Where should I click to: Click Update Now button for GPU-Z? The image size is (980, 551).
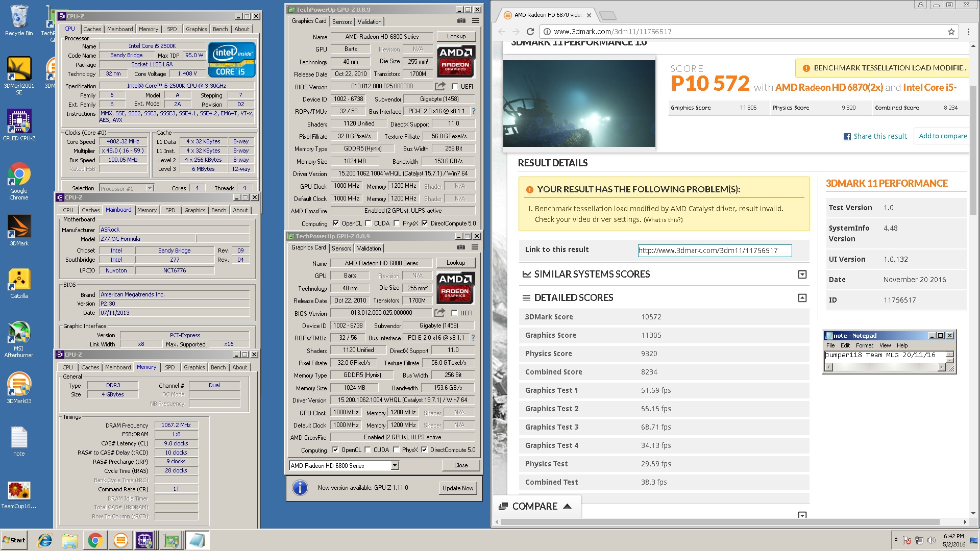click(x=458, y=488)
